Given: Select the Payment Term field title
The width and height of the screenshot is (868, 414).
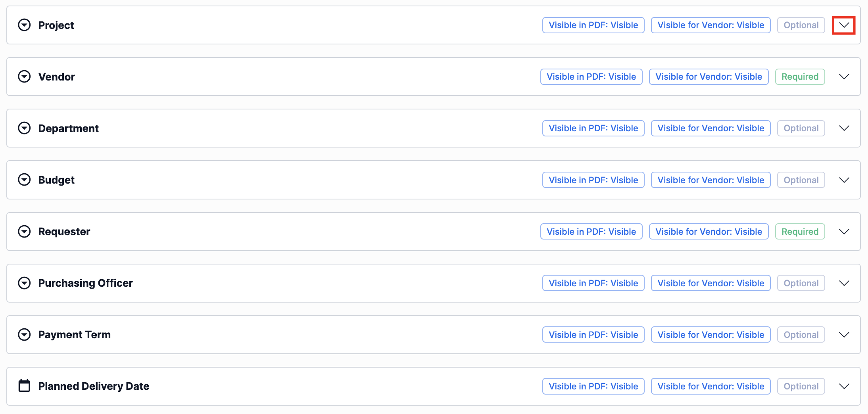Looking at the screenshot, I should 74,335.
